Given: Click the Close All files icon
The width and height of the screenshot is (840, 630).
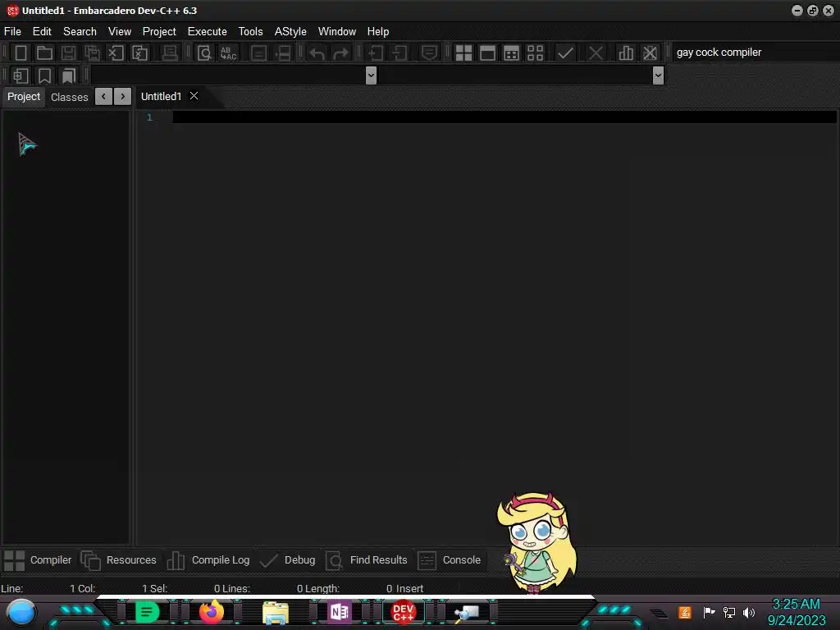Looking at the screenshot, I should point(139,52).
